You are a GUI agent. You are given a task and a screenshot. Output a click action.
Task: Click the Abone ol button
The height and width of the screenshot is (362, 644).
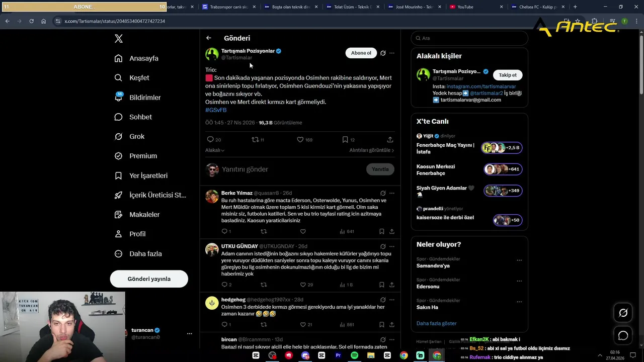tap(361, 53)
